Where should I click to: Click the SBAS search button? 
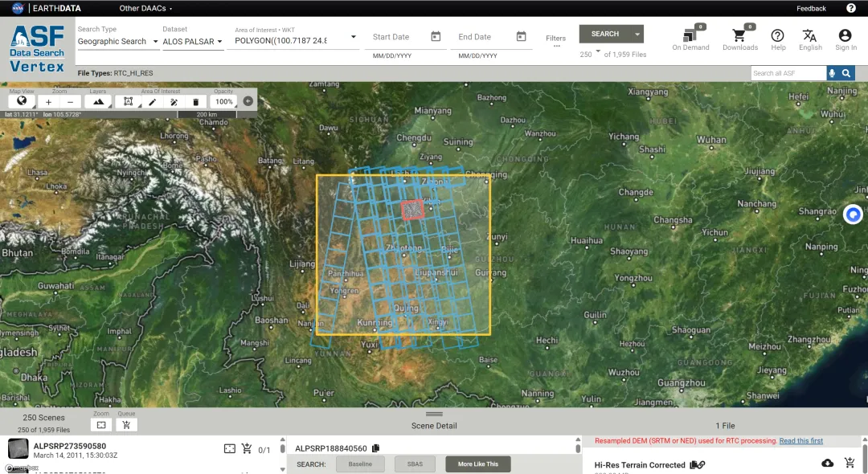click(416, 464)
